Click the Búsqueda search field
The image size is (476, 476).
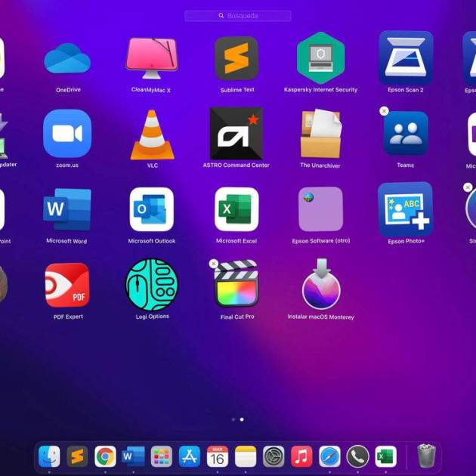238,16
